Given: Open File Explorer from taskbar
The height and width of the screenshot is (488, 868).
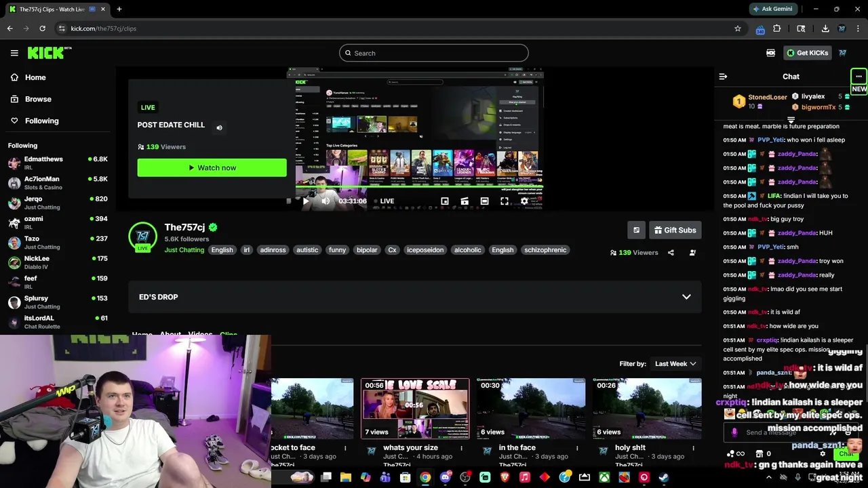Looking at the screenshot, I should (x=346, y=477).
